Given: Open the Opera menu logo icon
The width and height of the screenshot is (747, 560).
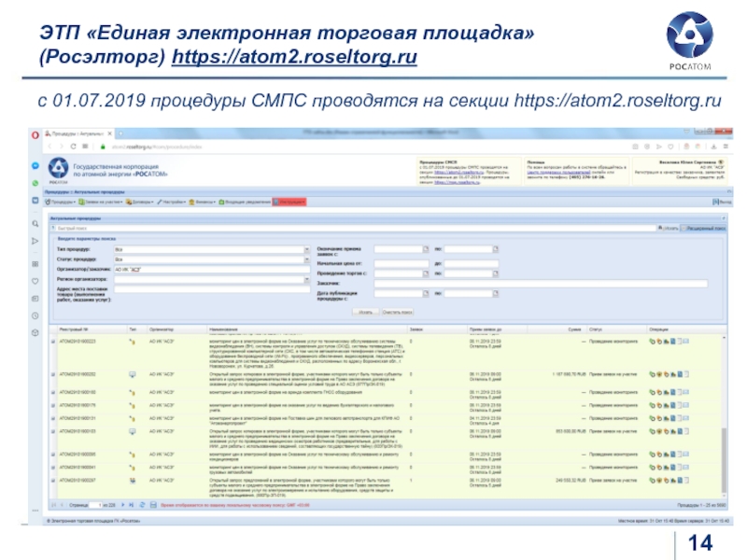Looking at the screenshot, I should (35, 134).
